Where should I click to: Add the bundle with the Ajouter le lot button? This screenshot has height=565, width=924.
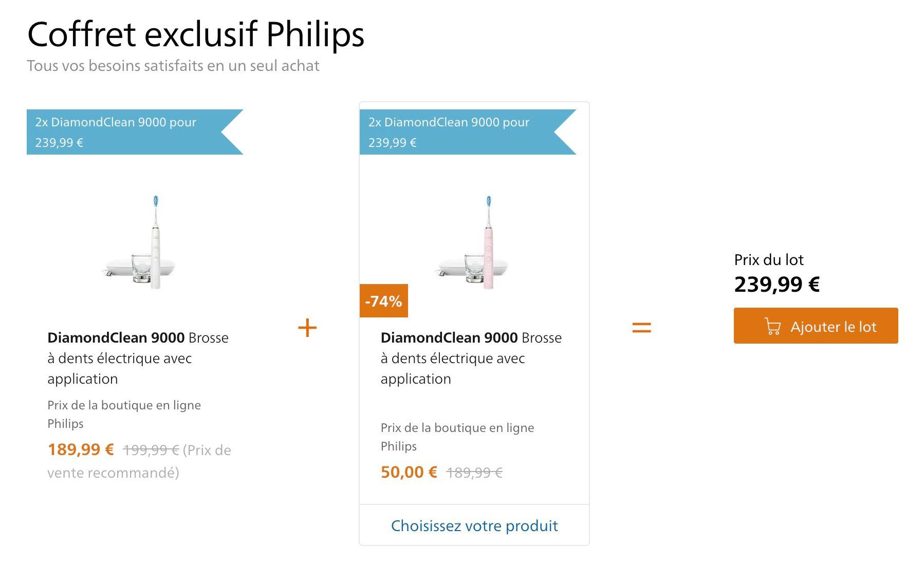pos(816,326)
